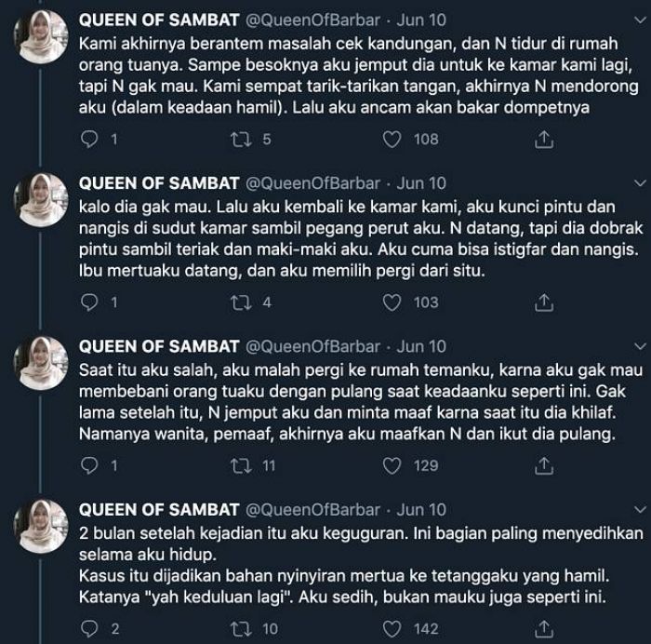Image resolution: width=651 pixels, height=644 pixels.
Task: Share the tweet with 142 likes
Action: click(543, 629)
